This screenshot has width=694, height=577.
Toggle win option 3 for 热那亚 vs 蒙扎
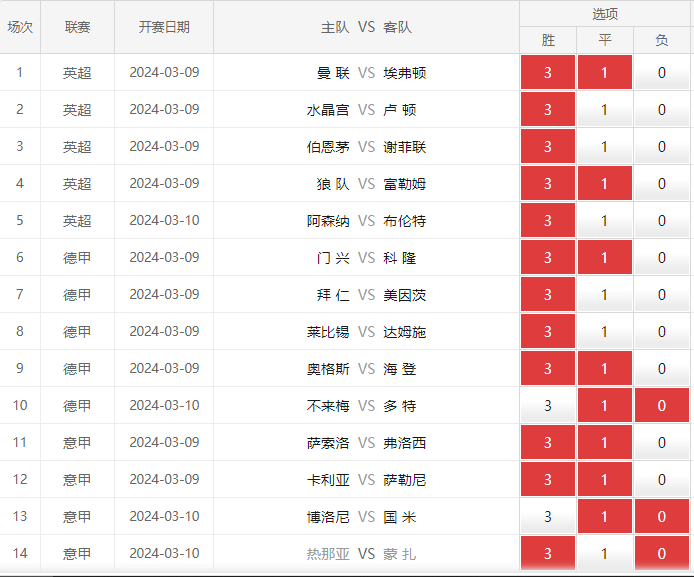(x=547, y=553)
